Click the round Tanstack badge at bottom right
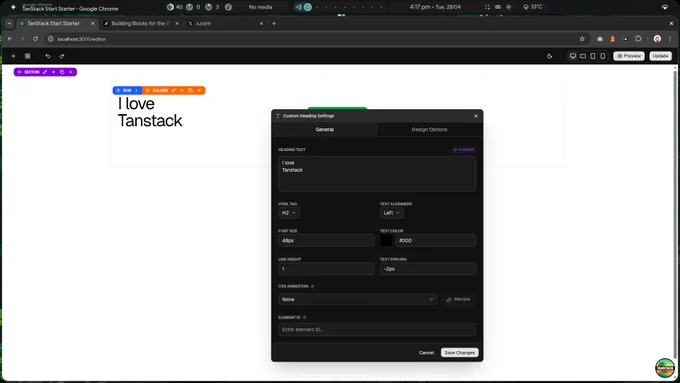 coord(665,368)
